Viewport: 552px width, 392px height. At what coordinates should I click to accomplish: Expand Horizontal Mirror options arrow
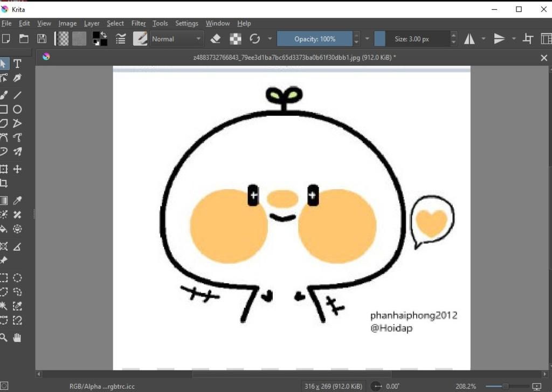(x=484, y=38)
